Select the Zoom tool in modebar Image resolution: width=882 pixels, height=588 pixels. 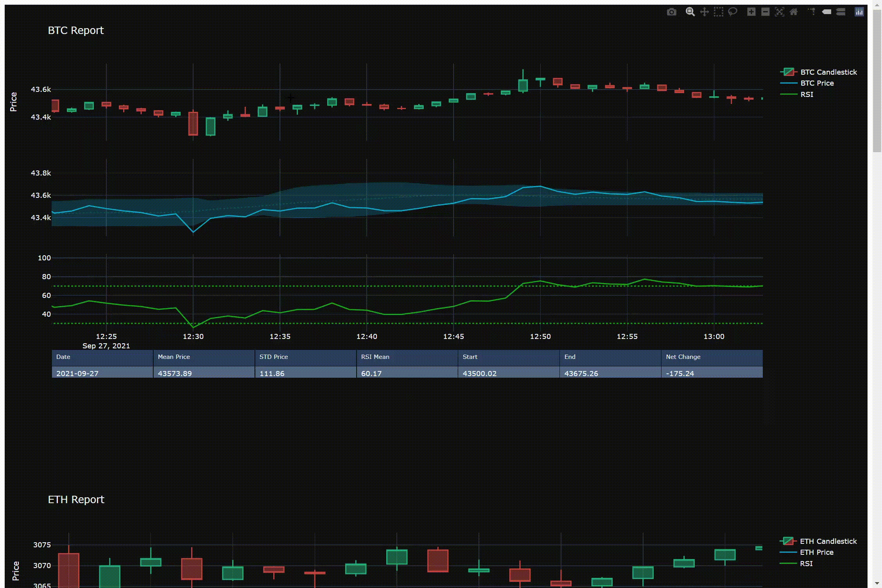pyautogui.click(x=690, y=12)
